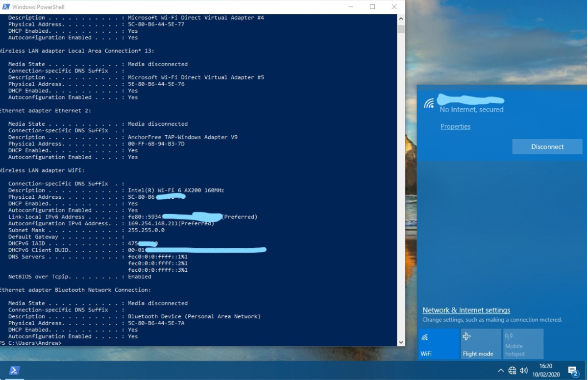588x380 pixels.
Task: Click the PowerShell vertical scrollbar thumb
Action: coord(401,28)
